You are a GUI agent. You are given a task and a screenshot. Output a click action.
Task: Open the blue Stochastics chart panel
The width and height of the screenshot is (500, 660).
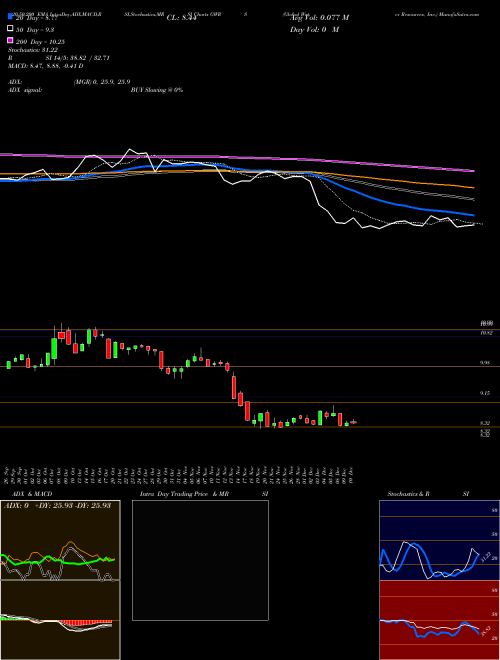coord(439,540)
